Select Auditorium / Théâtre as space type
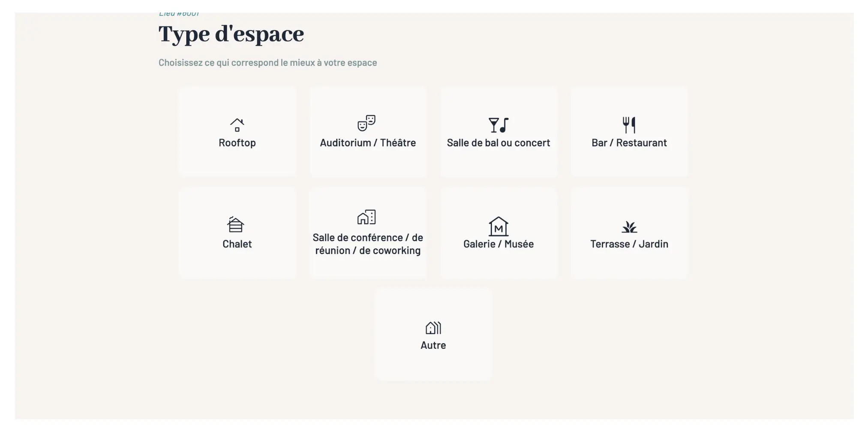This screenshot has height=434, width=868. (368, 131)
